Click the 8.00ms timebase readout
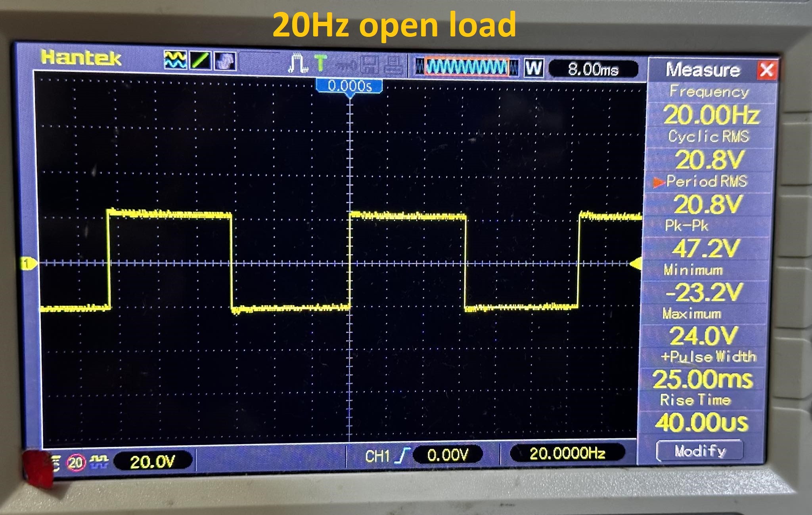The image size is (812, 515). 593,70
